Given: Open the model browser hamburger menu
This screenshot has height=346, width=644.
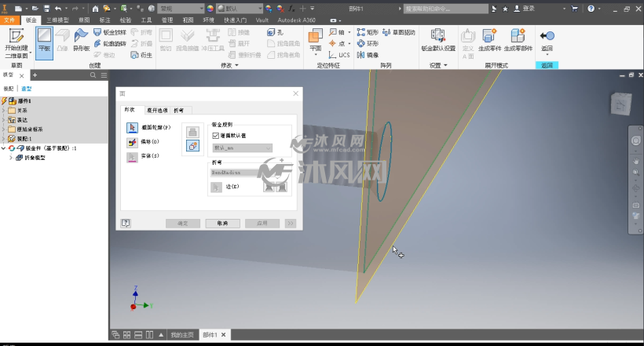Looking at the screenshot, I should click(x=104, y=75).
